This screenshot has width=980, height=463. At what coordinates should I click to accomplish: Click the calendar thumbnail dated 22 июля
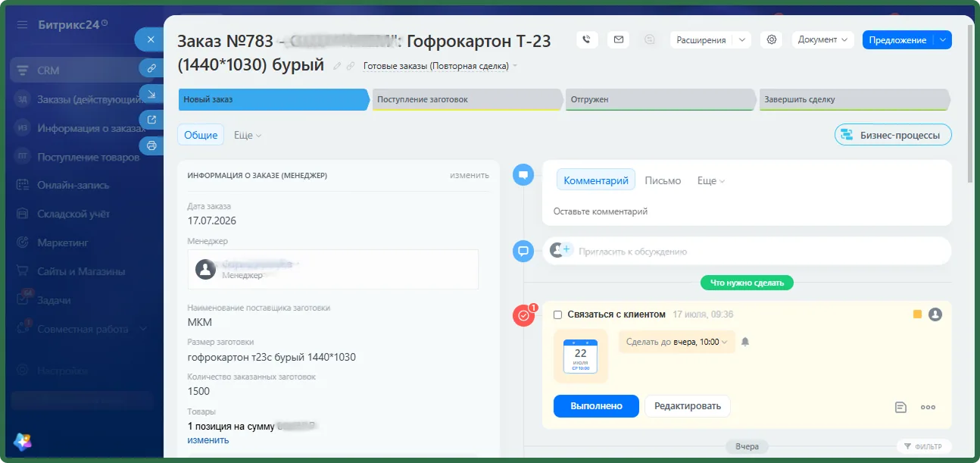[x=581, y=356]
